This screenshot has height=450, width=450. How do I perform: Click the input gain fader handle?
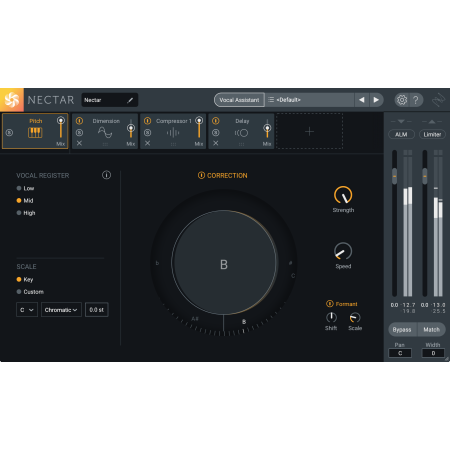pos(394,176)
